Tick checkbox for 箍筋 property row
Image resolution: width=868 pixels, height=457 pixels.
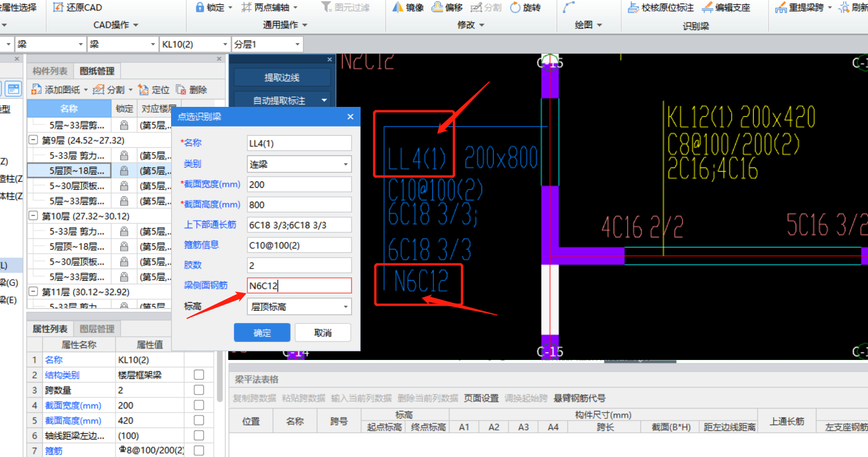(199, 450)
